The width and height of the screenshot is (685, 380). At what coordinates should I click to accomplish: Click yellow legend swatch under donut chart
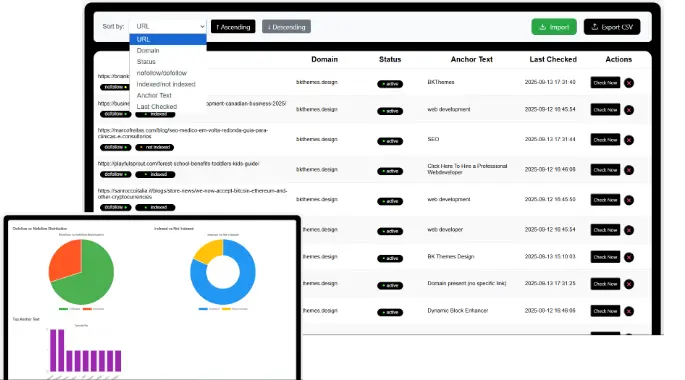(x=226, y=309)
